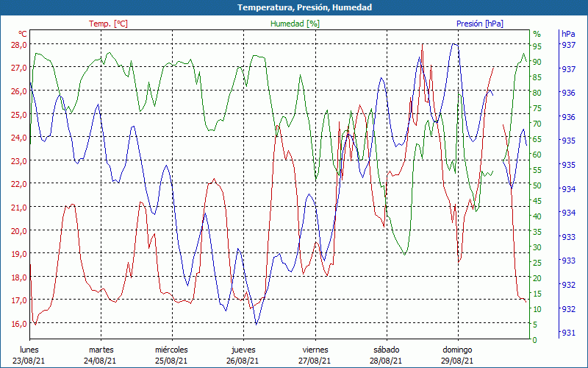Image resolution: width=588 pixels, height=368 pixels.
Task: Click the date "25/08/21"
Action: 171,361
